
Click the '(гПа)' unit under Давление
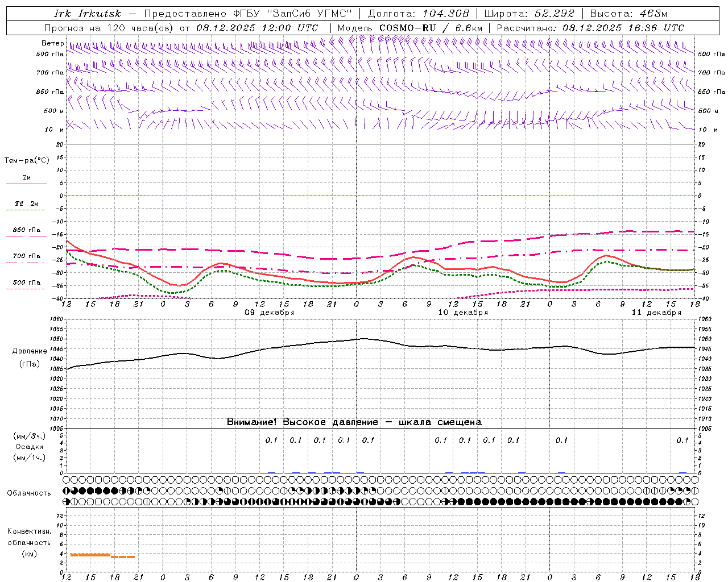click(x=29, y=364)
